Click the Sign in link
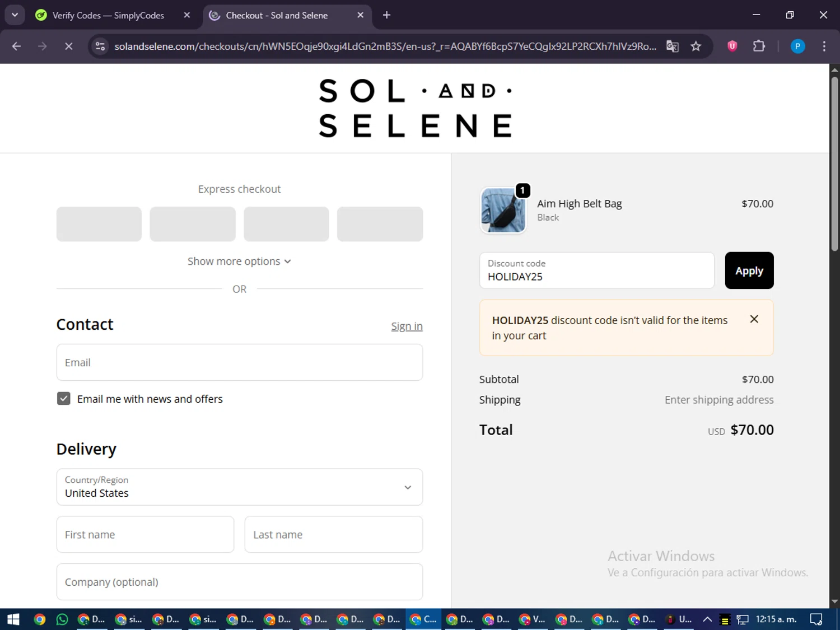Image resolution: width=840 pixels, height=630 pixels. coord(407,326)
